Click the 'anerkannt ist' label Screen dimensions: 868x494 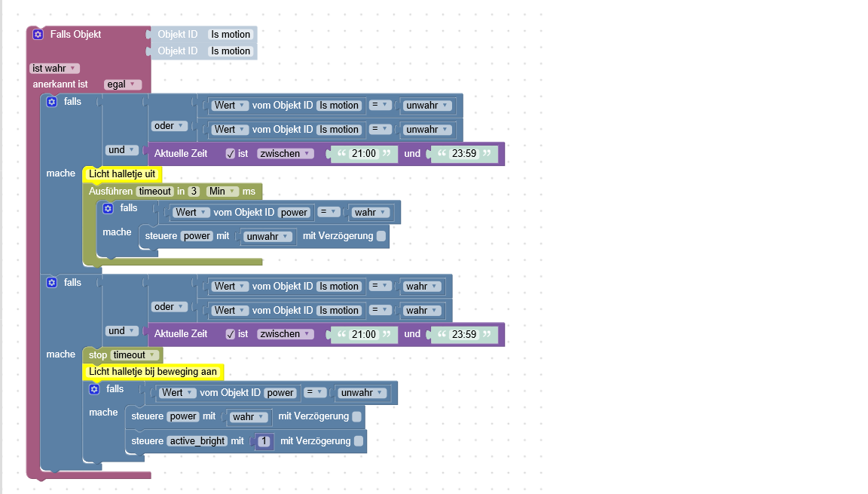60,84
